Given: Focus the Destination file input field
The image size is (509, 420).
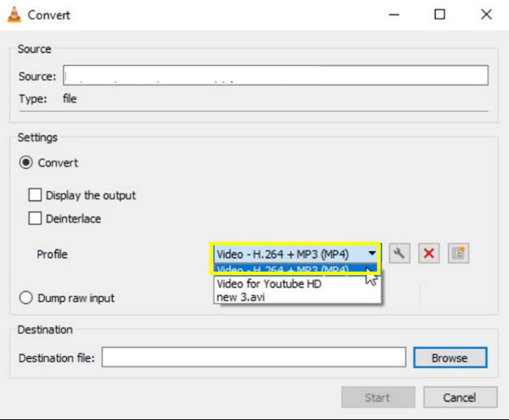Looking at the screenshot, I should [x=252, y=358].
